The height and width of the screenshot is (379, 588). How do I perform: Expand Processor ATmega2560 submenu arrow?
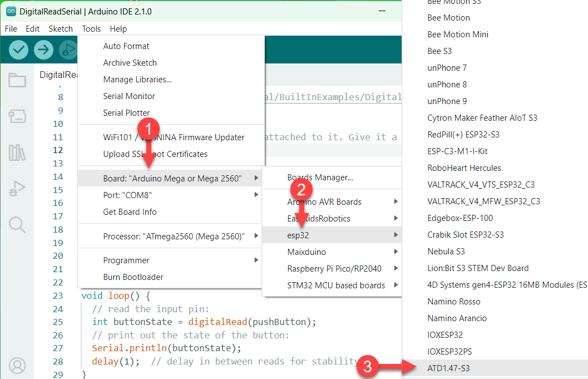click(256, 236)
